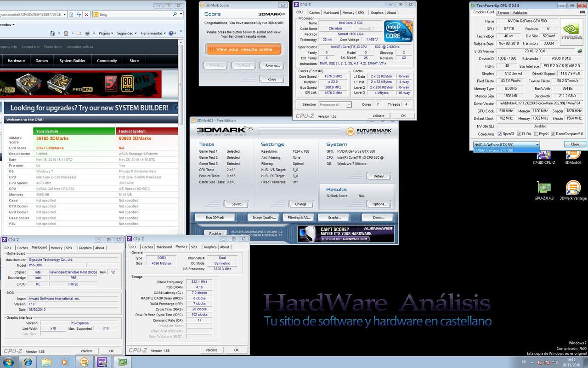This screenshot has height=368, width=588.
Task: Click the RSS feeds icon in browser
Action: point(66,34)
